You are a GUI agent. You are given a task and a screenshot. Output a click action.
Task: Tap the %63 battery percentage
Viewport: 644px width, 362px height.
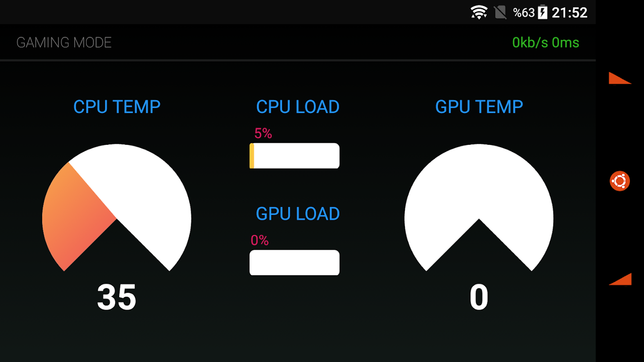(x=524, y=13)
